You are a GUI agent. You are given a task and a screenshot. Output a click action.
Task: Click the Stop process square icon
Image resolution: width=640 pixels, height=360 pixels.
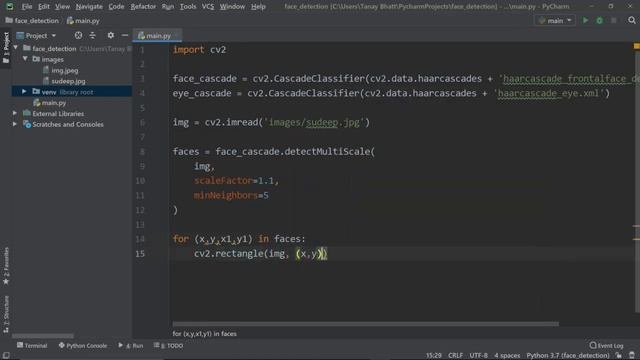point(613,20)
